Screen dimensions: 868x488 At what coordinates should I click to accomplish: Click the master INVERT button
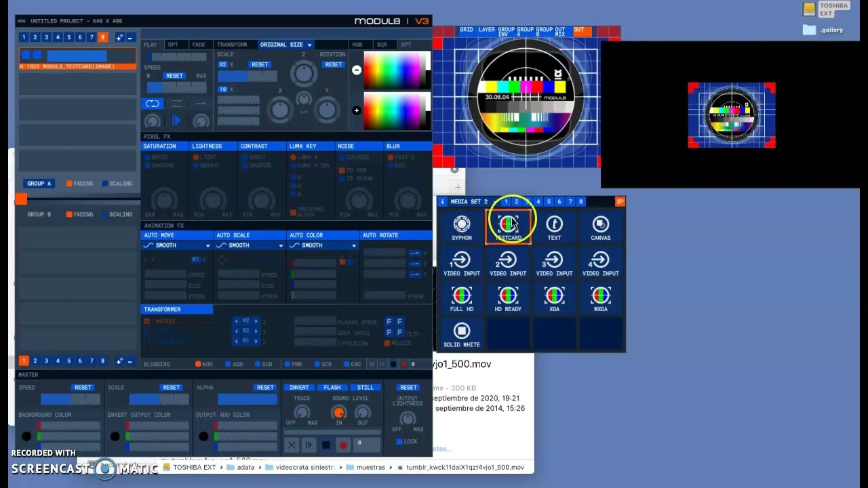point(299,388)
